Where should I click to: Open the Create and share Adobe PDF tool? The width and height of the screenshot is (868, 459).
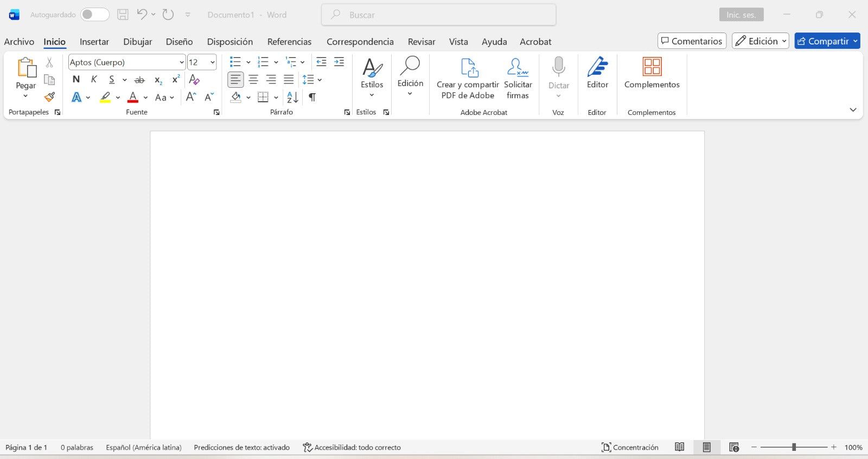pyautogui.click(x=468, y=79)
